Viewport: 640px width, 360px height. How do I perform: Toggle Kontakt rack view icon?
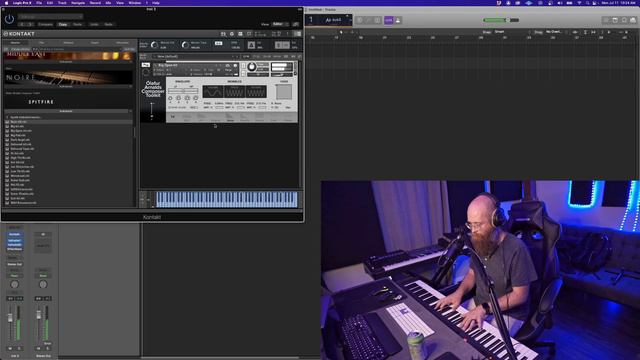(240, 34)
